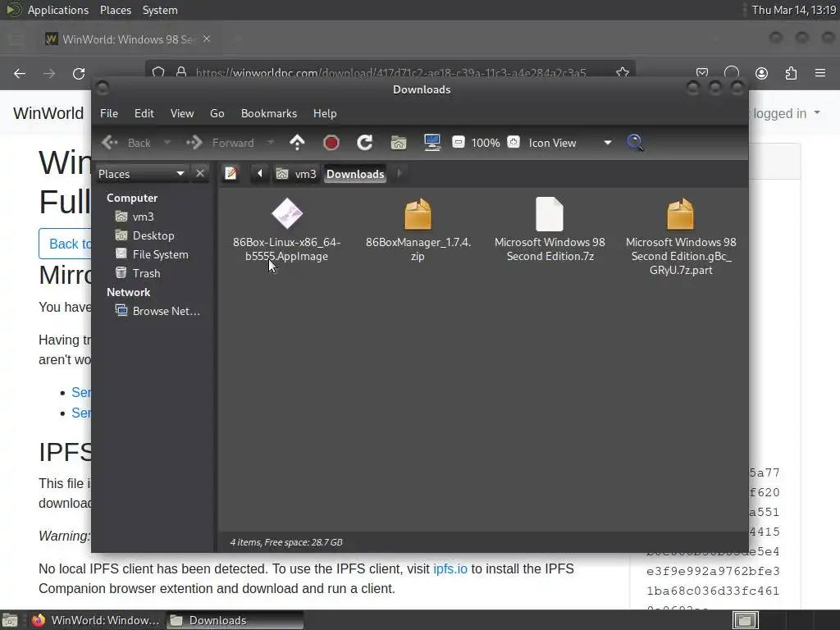The image size is (840, 630).
Task: Click the path bar left scroll arrow
Action: [x=260, y=174]
